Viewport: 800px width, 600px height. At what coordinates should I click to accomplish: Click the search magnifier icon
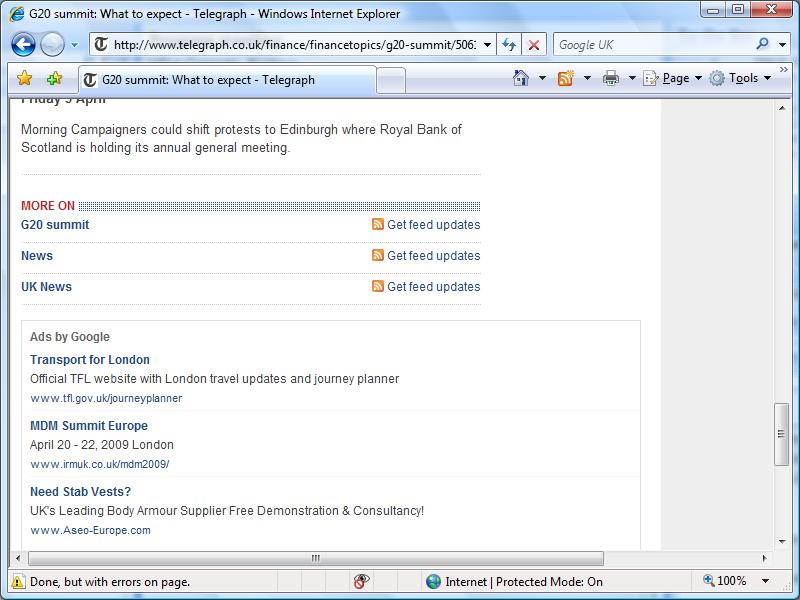click(763, 44)
